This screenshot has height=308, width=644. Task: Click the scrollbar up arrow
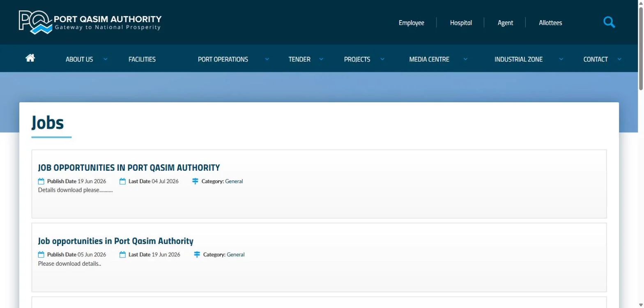(641, 2)
